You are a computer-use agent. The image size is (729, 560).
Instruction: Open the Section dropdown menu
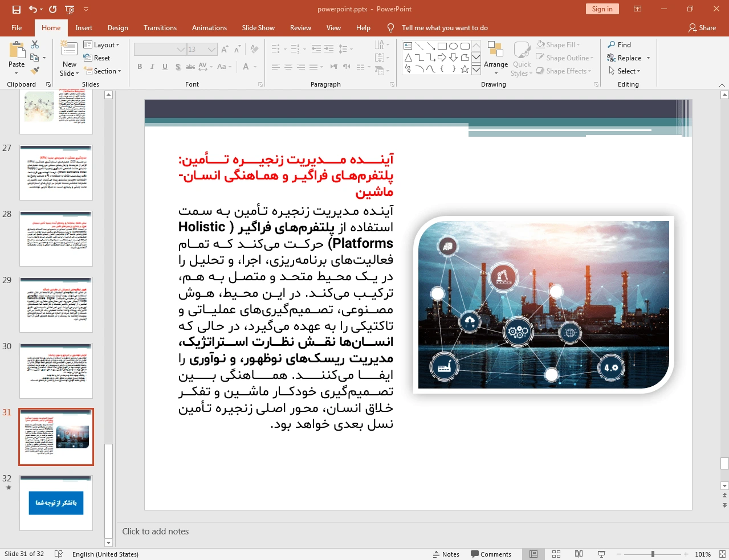pos(103,71)
